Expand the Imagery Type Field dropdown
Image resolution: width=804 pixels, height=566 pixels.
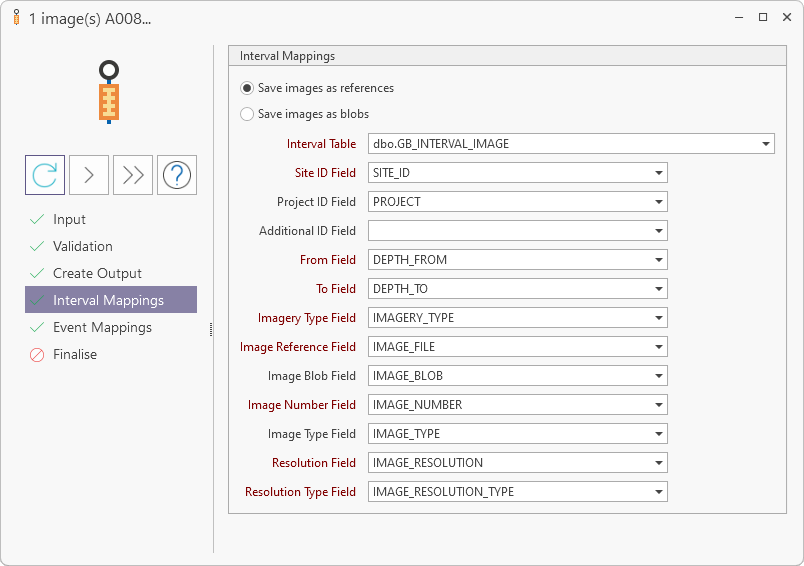tap(658, 318)
